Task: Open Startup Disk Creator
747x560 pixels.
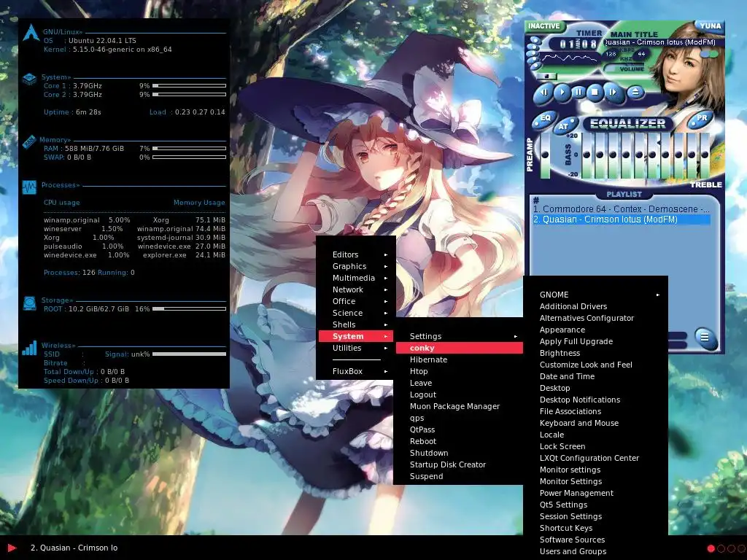Action: pyautogui.click(x=460, y=464)
